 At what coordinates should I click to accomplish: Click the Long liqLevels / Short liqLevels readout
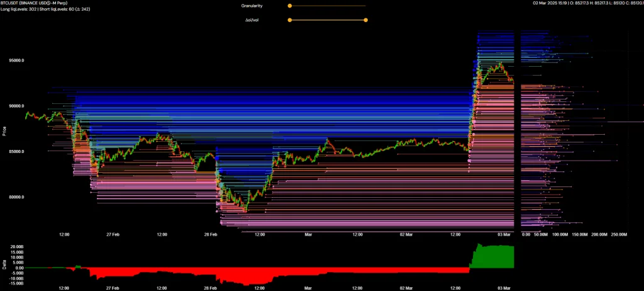tap(47, 10)
